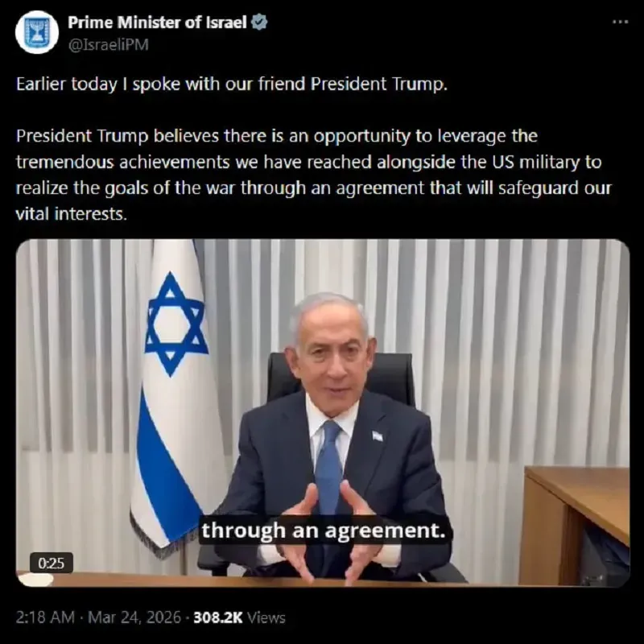Click the wooden cabinet at the video's right
644x644 pixels.
pos(575,526)
